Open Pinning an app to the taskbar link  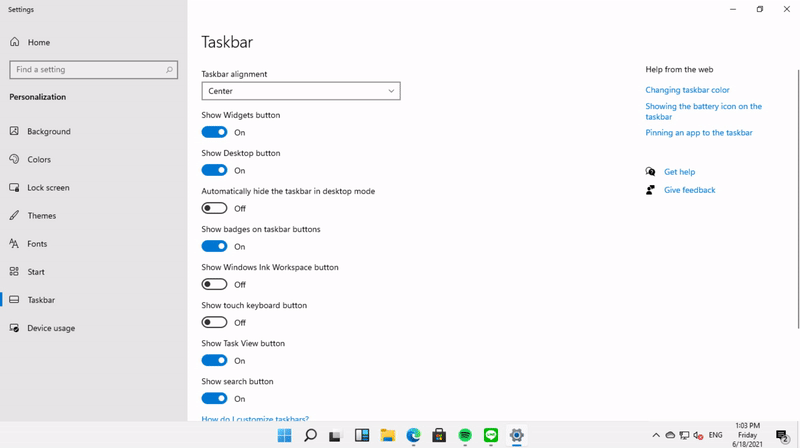[698, 133]
